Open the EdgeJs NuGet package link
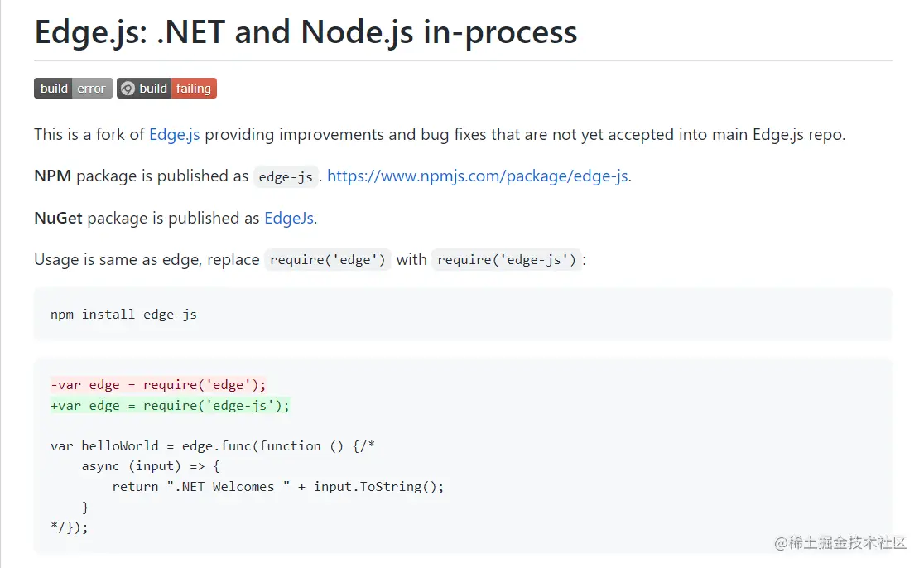The height and width of the screenshot is (568, 924). pyautogui.click(x=289, y=219)
